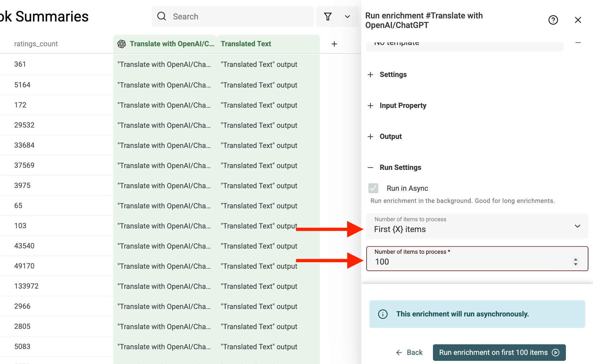Toggle the Run in Async checkbox

[373, 188]
